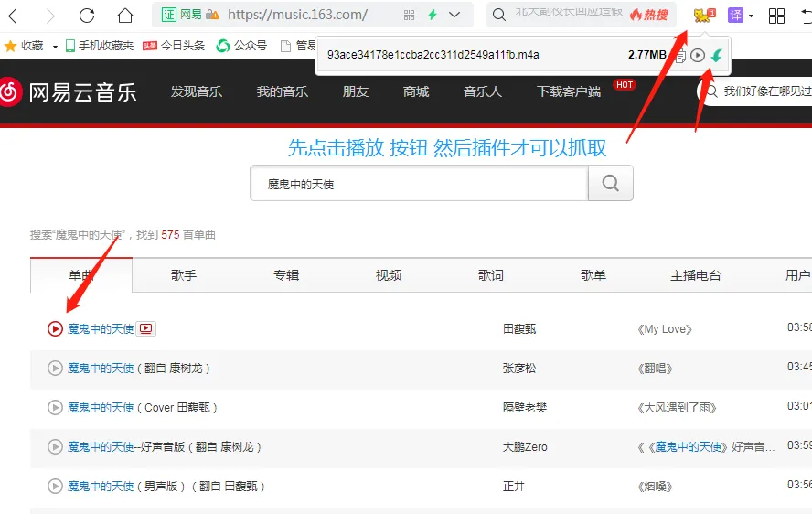The image size is (812, 514).
Task: Reload the page with the refresh icon
Action: (87, 16)
